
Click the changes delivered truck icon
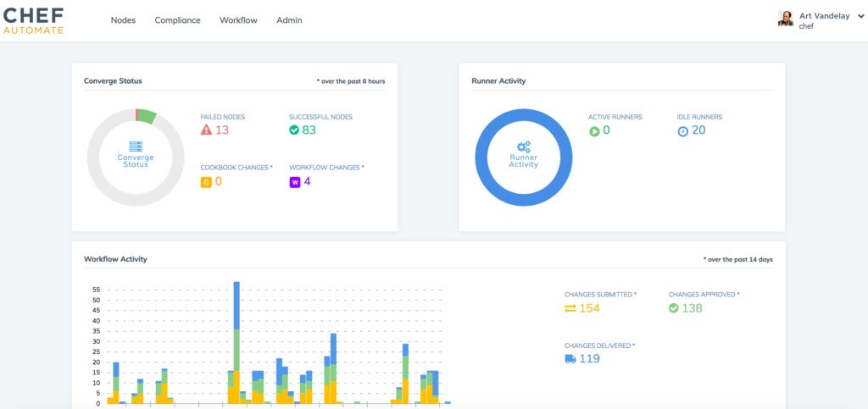coord(570,358)
